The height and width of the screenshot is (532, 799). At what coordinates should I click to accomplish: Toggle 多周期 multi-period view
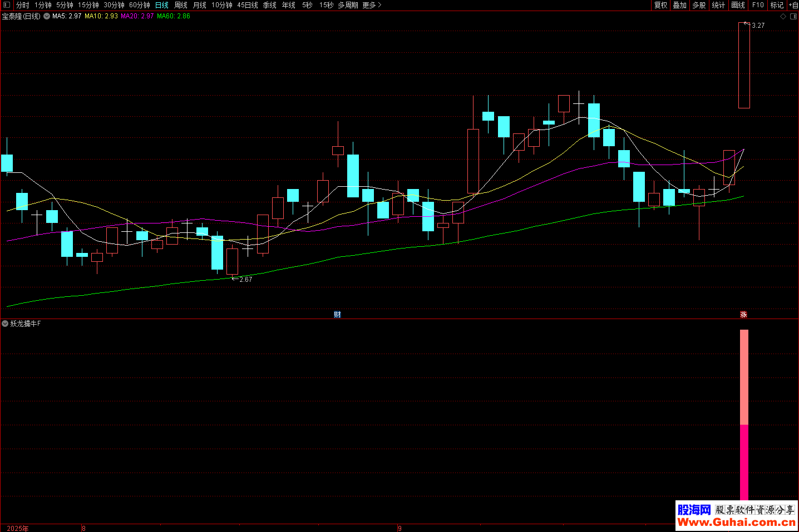point(348,5)
